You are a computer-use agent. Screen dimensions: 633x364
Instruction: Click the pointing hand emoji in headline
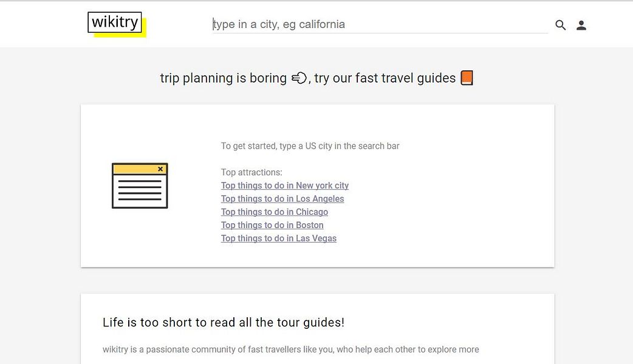(299, 78)
